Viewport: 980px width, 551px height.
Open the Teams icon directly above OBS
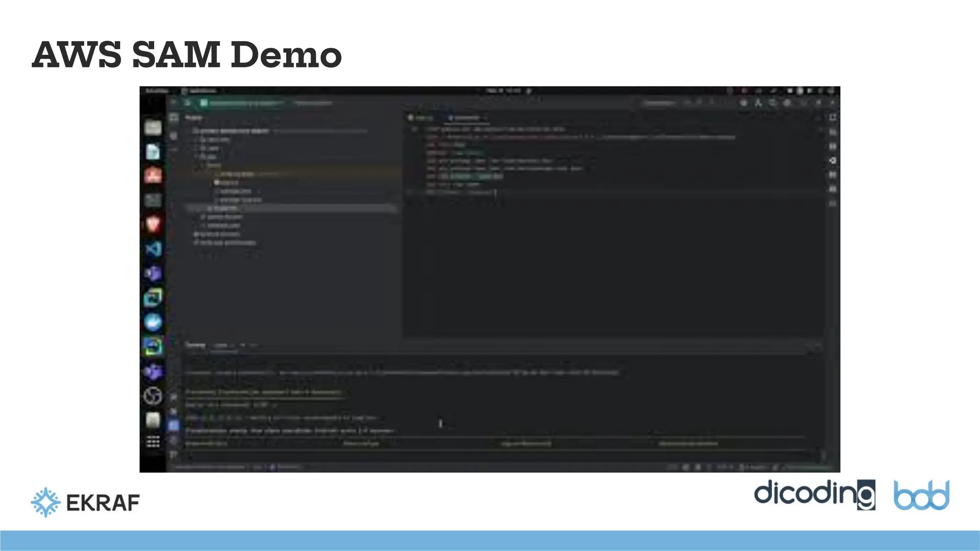153,372
